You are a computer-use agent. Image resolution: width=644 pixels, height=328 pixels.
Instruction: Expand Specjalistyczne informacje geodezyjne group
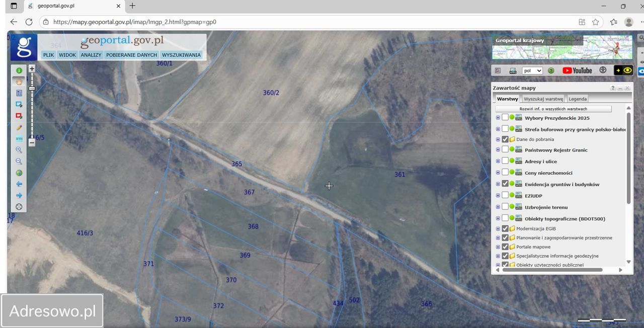(498, 256)
